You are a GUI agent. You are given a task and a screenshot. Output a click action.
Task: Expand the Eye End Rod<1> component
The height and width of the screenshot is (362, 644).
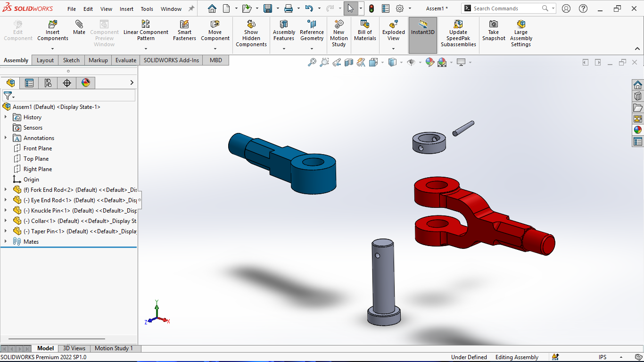click(x=5, y=200)
